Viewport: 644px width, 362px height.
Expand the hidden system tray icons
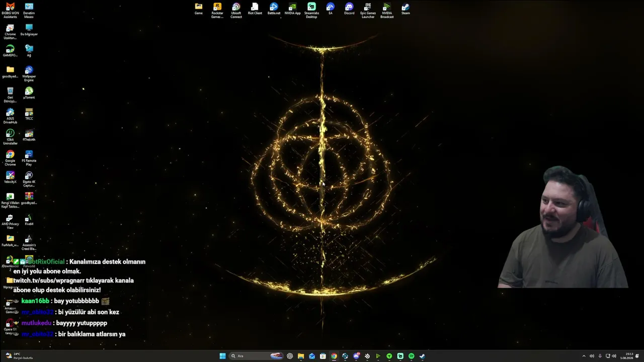pyautogui.click(x=584, y=356)
